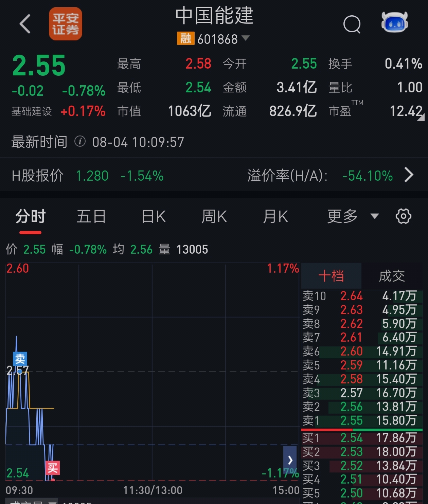The width and height of the screenshot is (428, 504).
Task: Tap the 市盈 TTM value 12.42
Action: click(x=406, y=111)
